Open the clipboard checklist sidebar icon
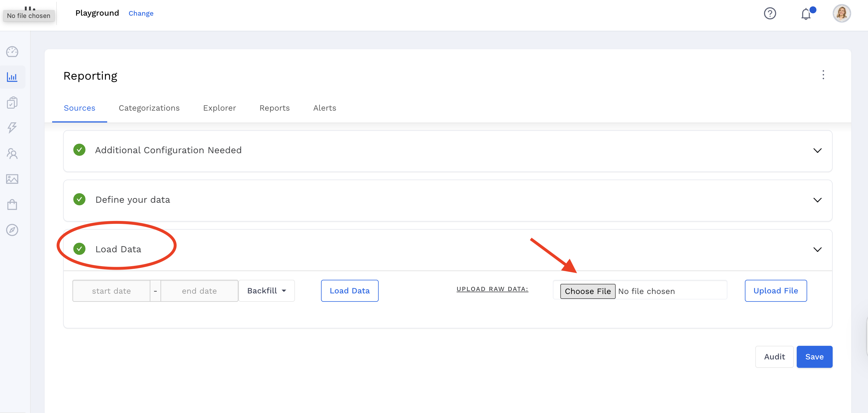 click(12, 103)
